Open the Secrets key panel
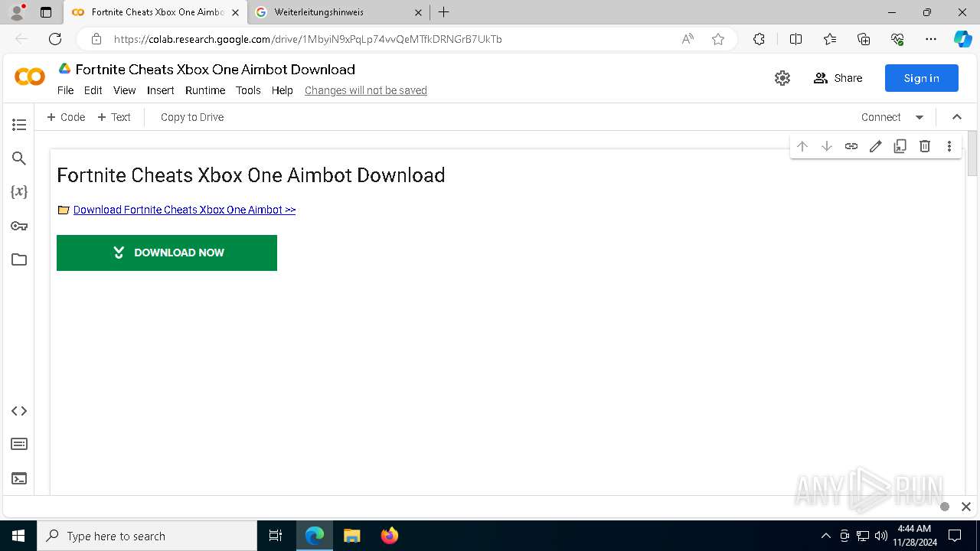Screen dimensions: 980x551 click(x=19, y=226)
